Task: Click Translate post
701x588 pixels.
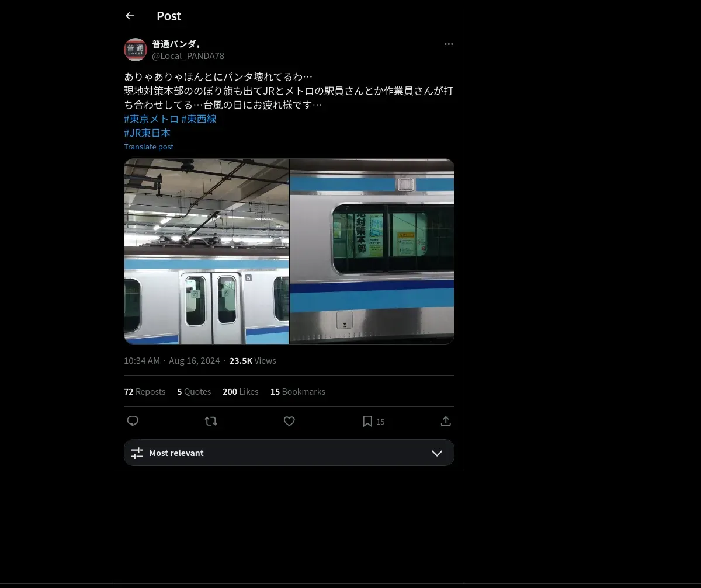Action: [x=149, y=147]
